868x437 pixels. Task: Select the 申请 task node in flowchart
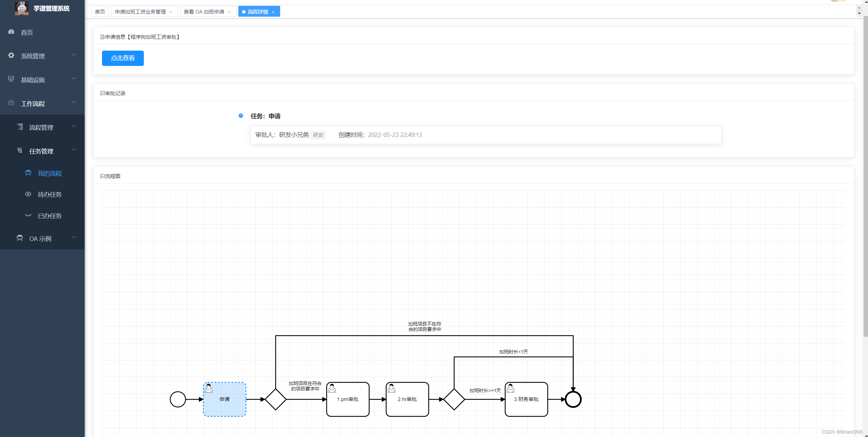(x=224, y=399)
